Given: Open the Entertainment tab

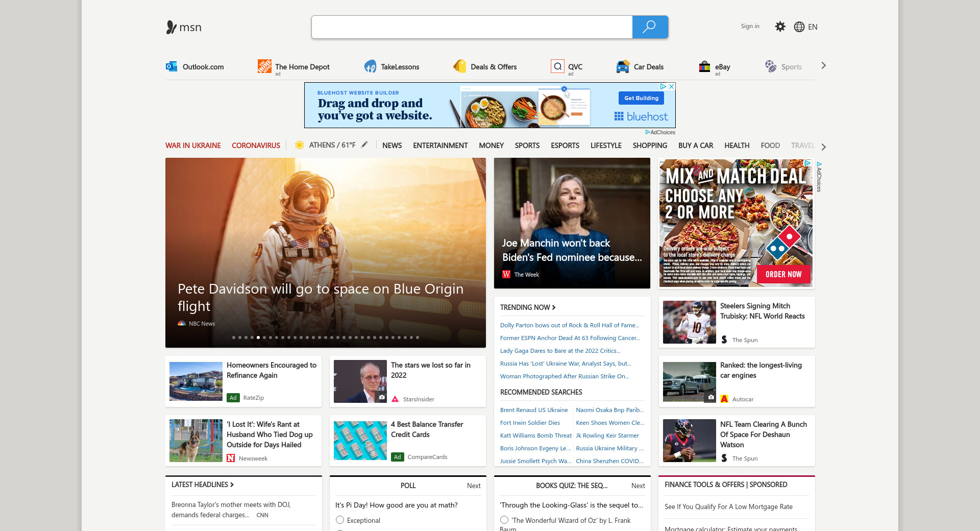Looking at the screenshot, I should (440, 146).
